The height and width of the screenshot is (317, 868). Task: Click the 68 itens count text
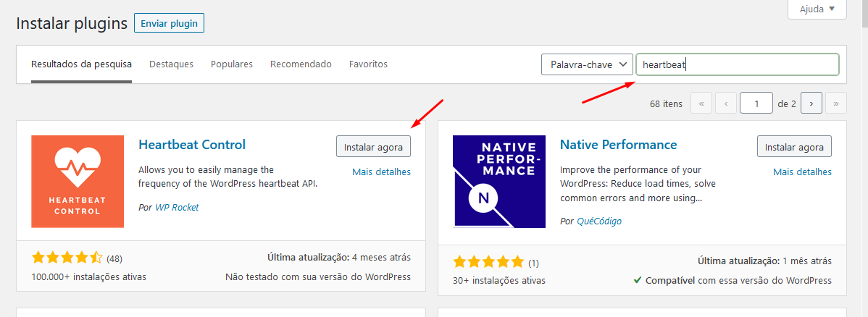[x=666, y=103]
